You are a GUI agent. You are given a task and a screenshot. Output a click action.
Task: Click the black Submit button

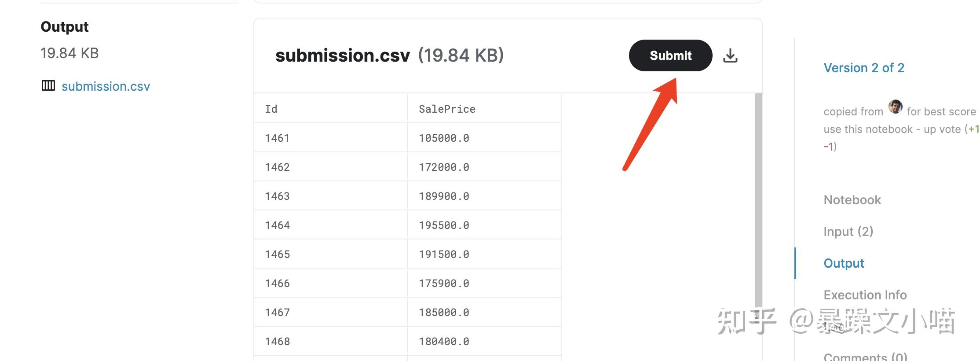coord(670,55)
